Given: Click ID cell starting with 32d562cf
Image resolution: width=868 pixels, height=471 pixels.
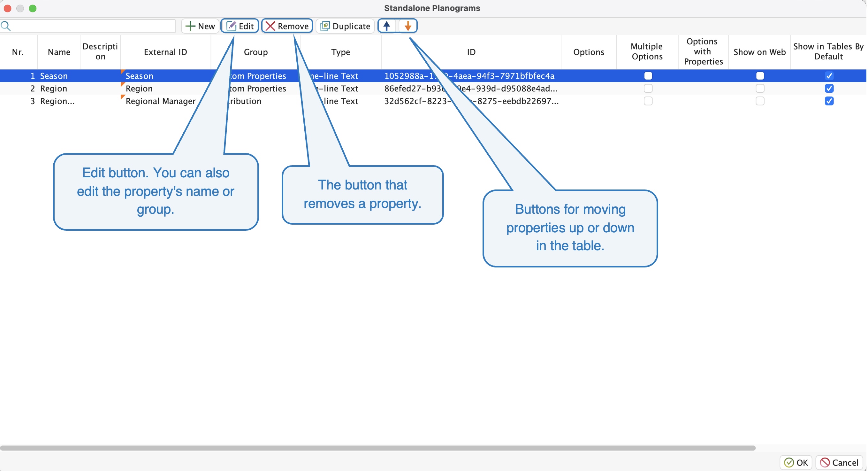Looking at the screenshot, I should click(x=471, y=101).
